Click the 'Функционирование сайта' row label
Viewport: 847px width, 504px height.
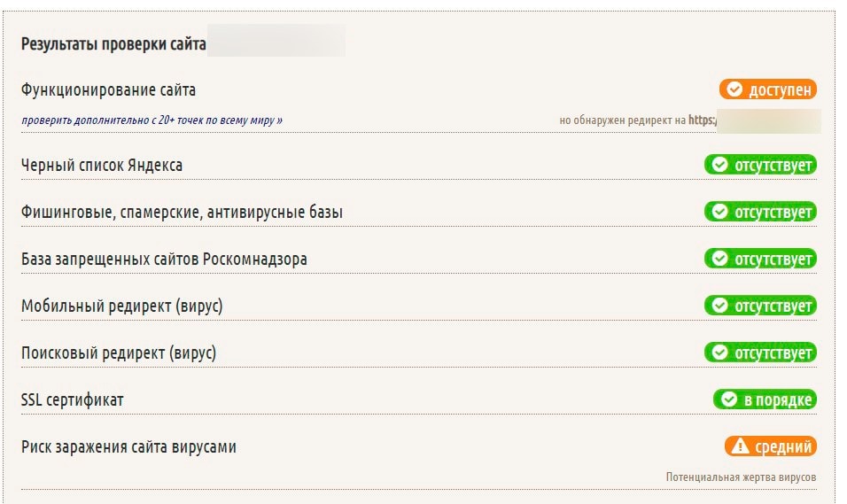point(108,89)
